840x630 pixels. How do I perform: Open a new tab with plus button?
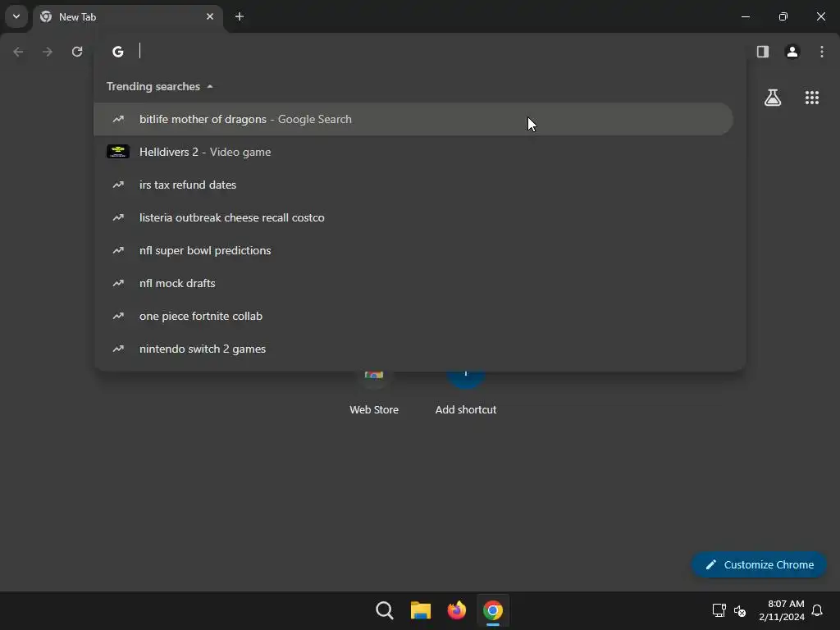[x=240, y=16]
